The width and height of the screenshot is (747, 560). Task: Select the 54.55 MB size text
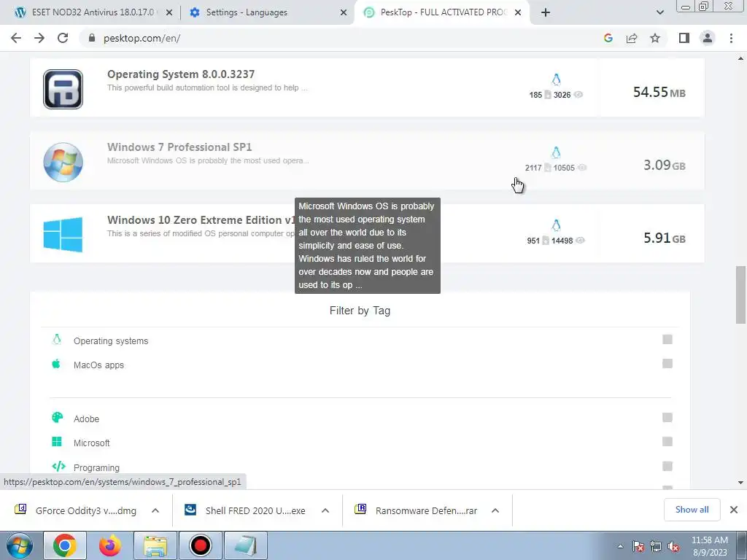[x=659, y=92]
